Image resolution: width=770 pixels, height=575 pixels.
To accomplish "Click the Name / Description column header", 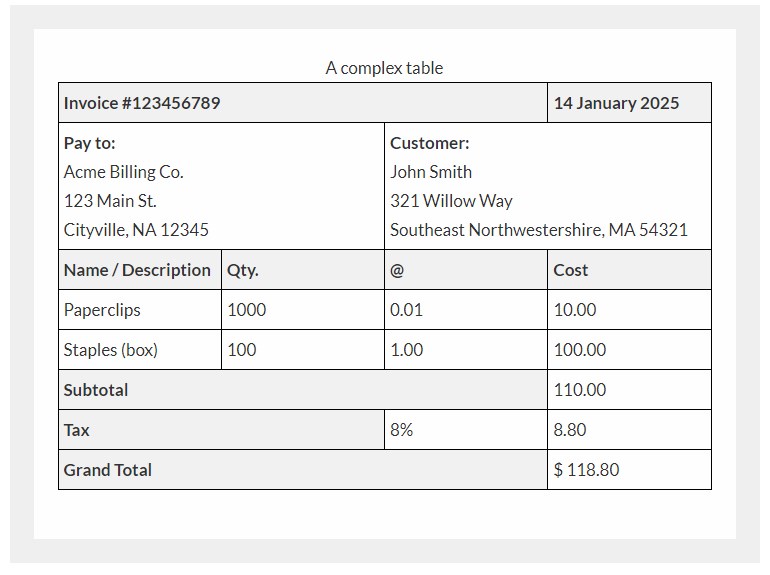I will (137, 270).
